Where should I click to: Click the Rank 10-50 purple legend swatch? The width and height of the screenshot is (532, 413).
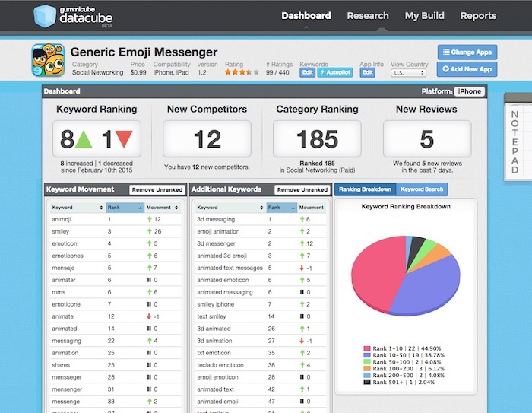tap(367, 355)
